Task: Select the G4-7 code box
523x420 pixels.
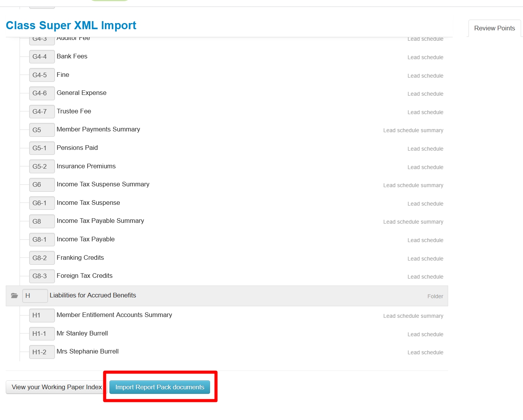Action: pos(42,111)
